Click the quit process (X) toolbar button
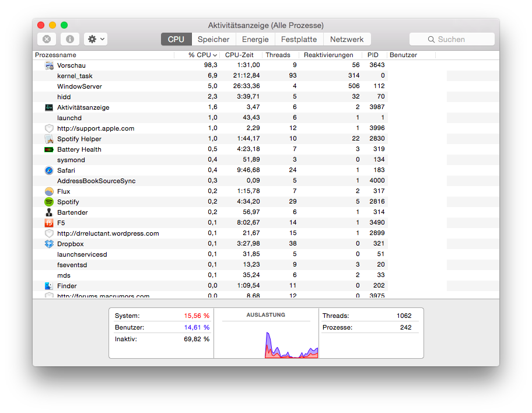This screenshot has width=532, height=413. (x=47, y=39)
